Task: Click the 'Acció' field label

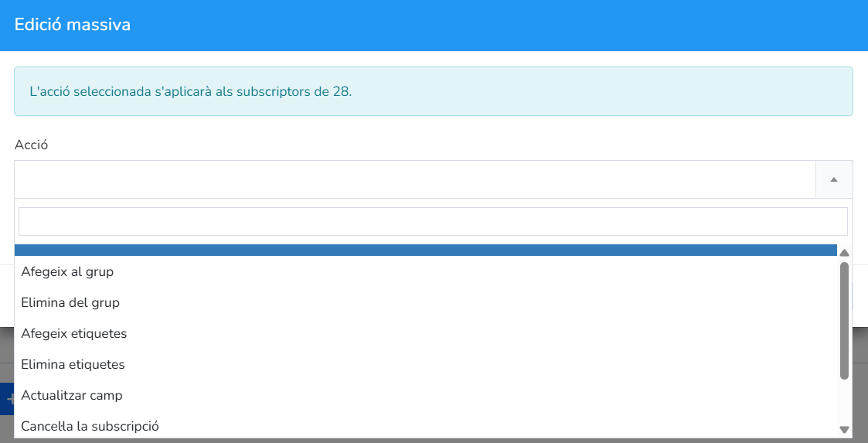Action: [31, 145]
